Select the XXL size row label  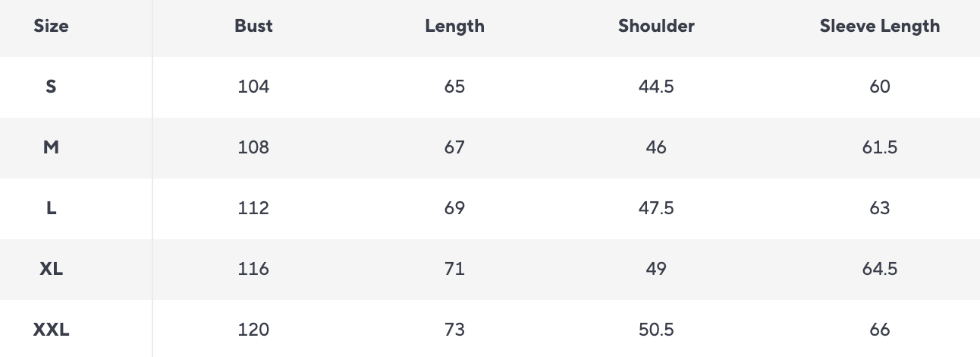coord(51,330)
